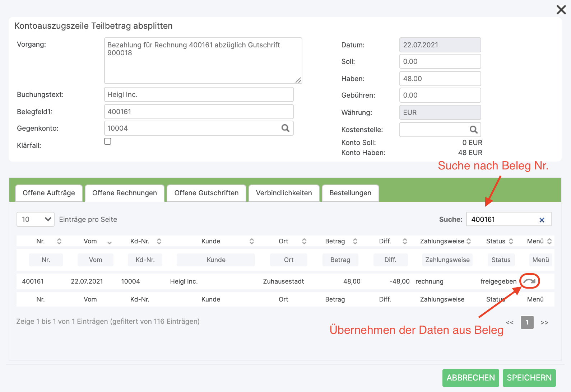Open the entries per page dropdown
The height and width of the screenshot is (392, 571).
36,219
